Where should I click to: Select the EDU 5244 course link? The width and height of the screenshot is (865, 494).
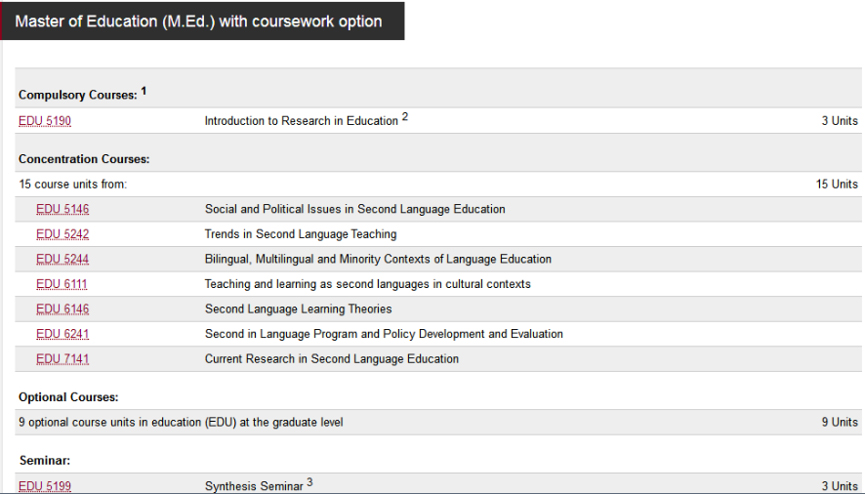click(62, 259)
